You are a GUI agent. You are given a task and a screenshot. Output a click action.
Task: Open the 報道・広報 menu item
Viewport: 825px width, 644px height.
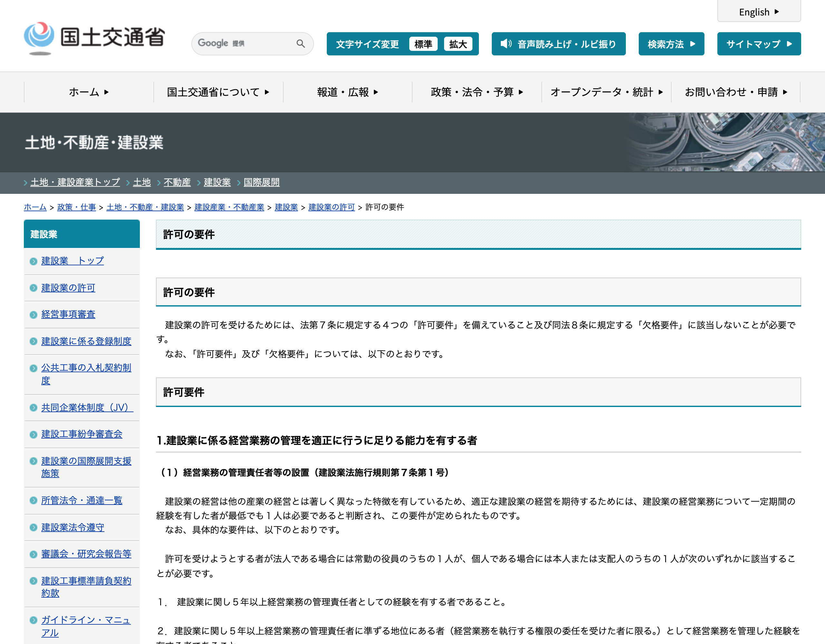(347, 92)
